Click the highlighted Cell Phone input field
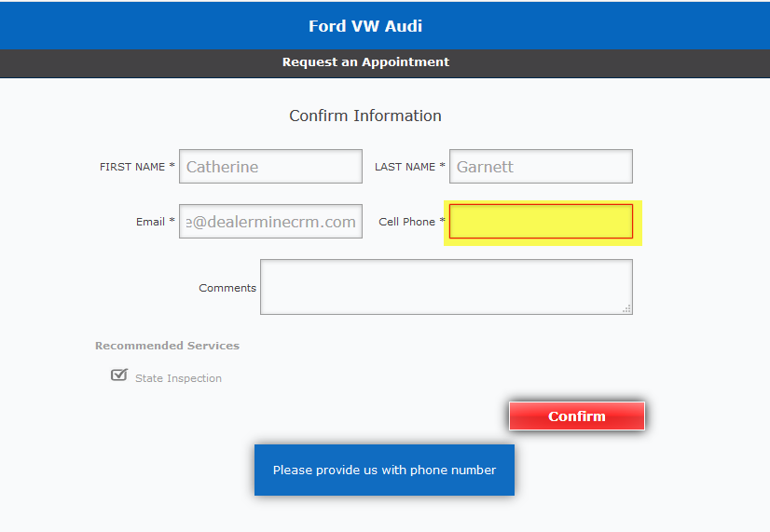 click(541, 222)
